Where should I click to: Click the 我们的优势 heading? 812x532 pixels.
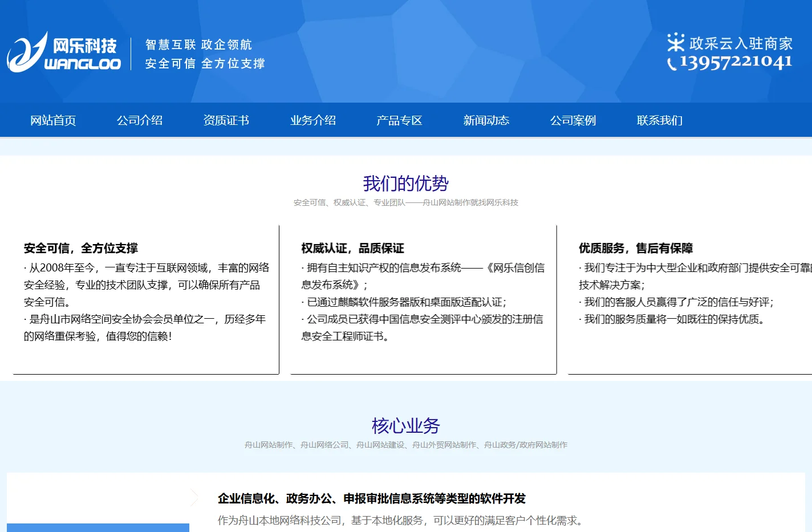[x=406, y=184]
